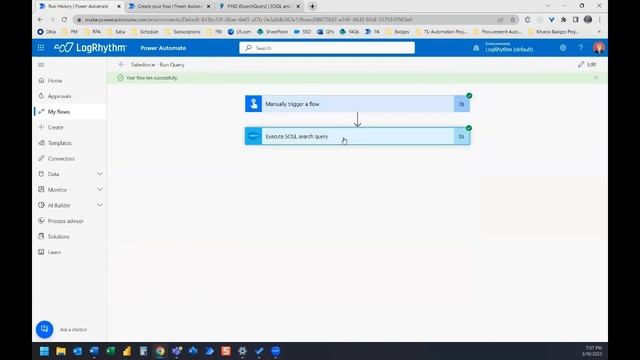This screenshot has height=360, width=640.
Task: Open the Okta bookmark
Action: [46, 31]
